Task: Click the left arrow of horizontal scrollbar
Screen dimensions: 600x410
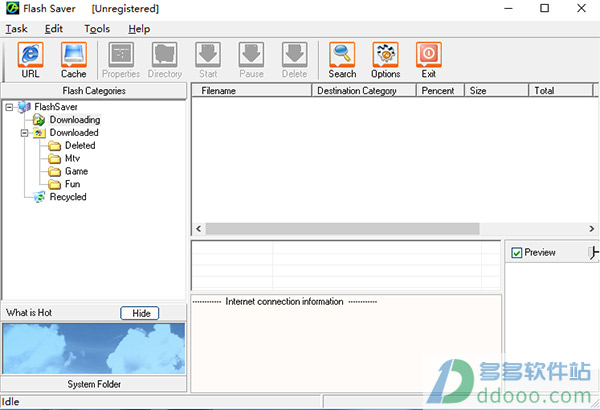Action: click(x=199, y=229)
